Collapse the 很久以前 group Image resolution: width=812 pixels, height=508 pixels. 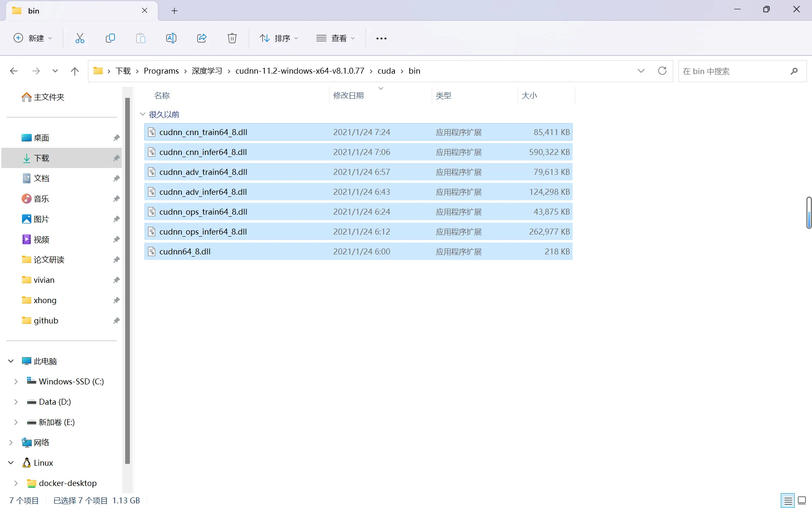(x=143, y=114)
